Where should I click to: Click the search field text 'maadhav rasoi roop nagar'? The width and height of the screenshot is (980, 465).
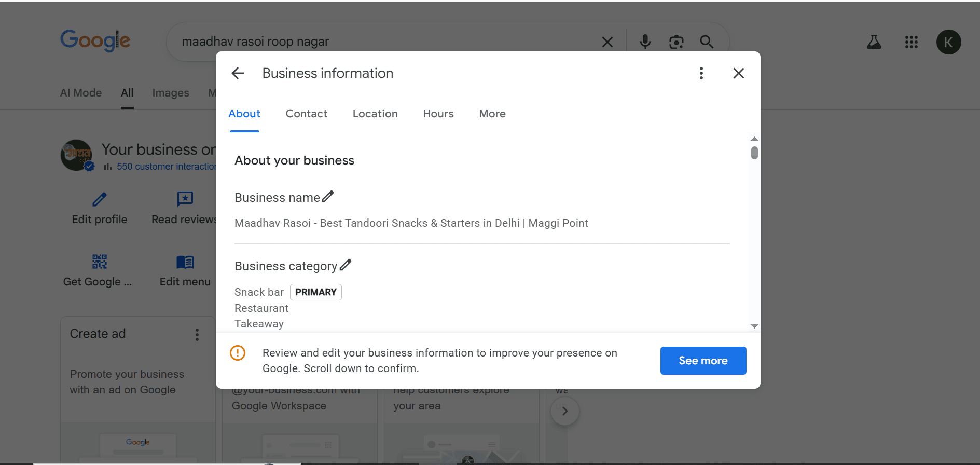255,42
